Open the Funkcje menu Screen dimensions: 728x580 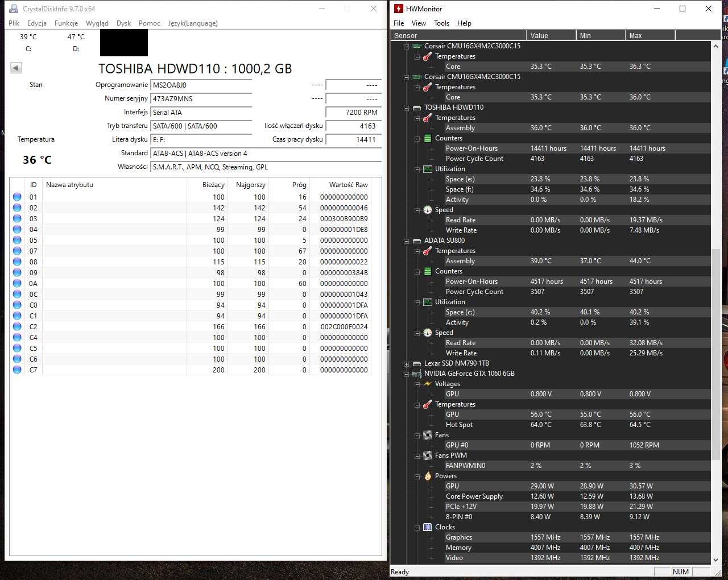coord(66,23)
